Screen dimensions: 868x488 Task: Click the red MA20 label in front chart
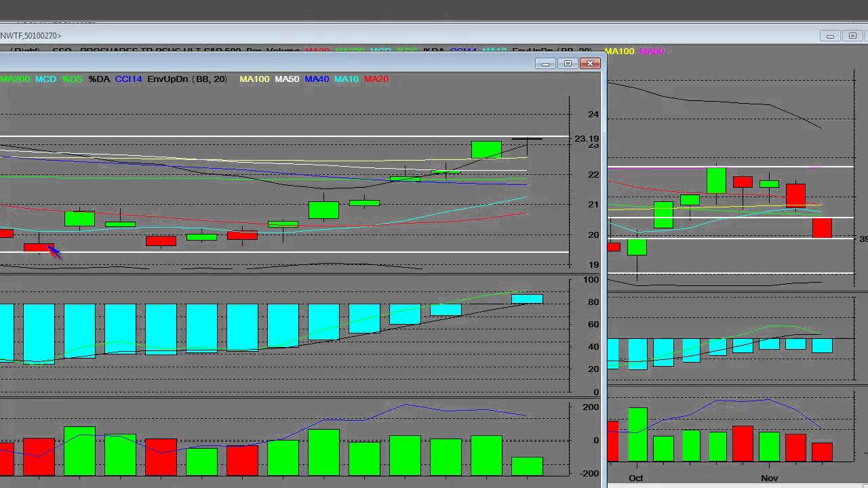(376, 79)
